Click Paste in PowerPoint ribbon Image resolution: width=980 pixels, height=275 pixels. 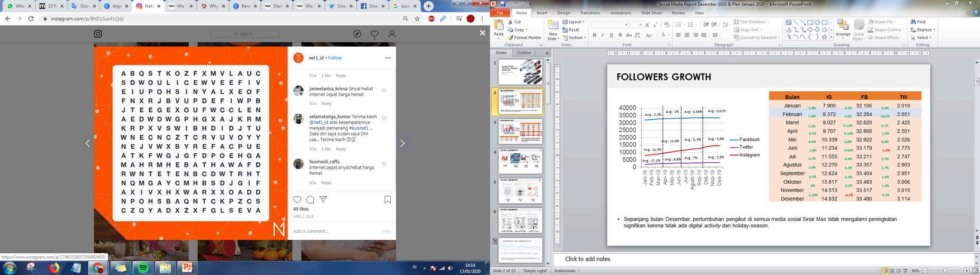coord(499,30)
